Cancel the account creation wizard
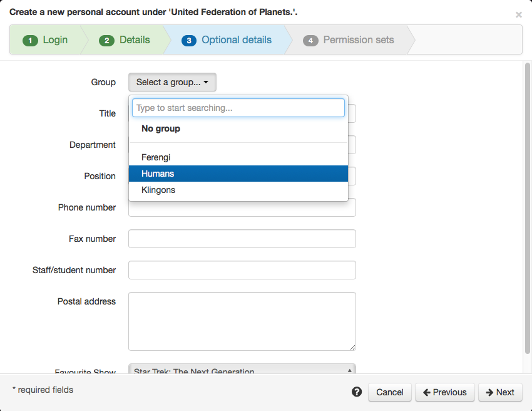The height and width of the screenshot is (411, 532). (x=389, y=392)
